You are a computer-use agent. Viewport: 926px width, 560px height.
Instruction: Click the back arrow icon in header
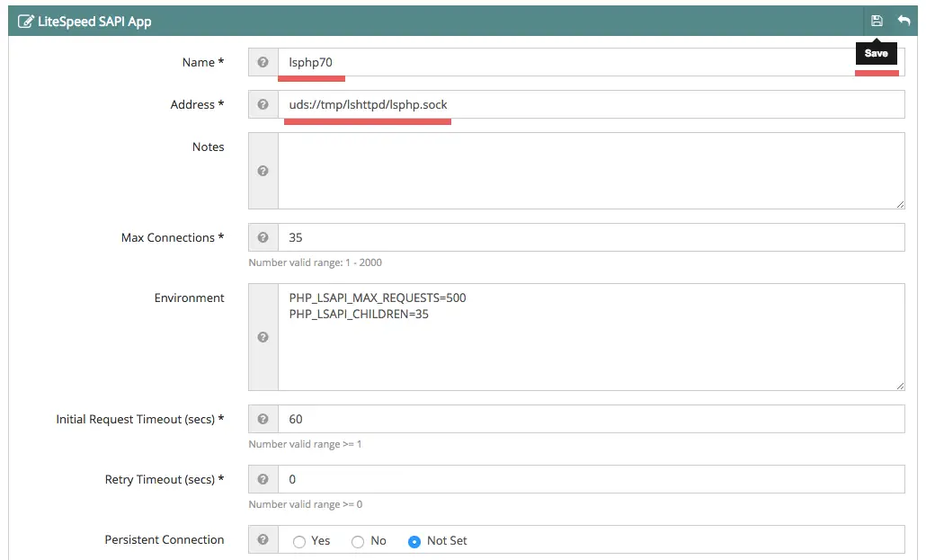coord(904,21)
